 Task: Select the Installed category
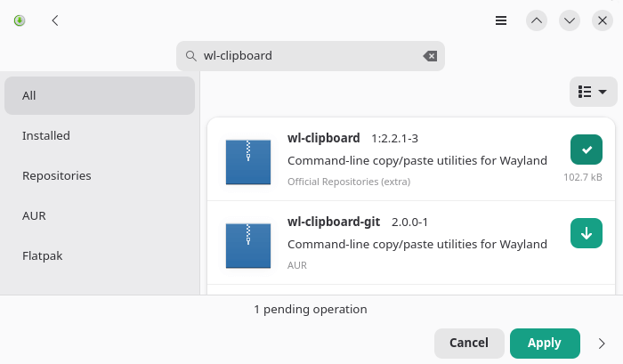pos(100,136)
